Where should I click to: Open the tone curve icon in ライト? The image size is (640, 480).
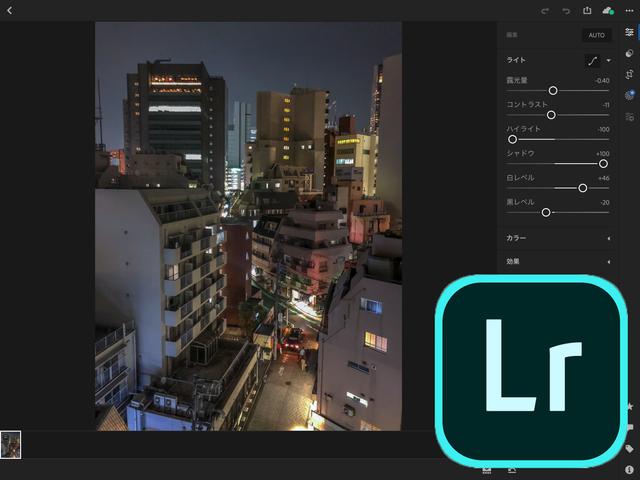click(593, 61)
